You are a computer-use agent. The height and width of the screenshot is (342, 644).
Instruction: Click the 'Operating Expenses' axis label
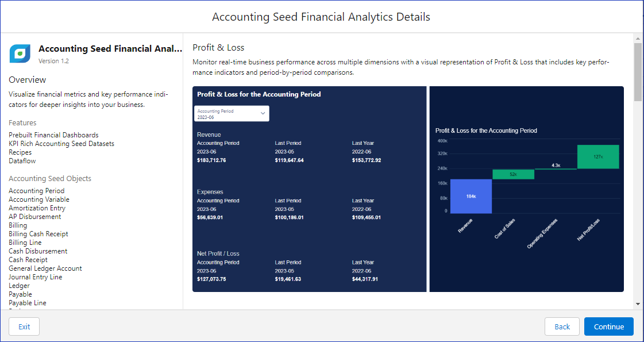tap(542, 233)
